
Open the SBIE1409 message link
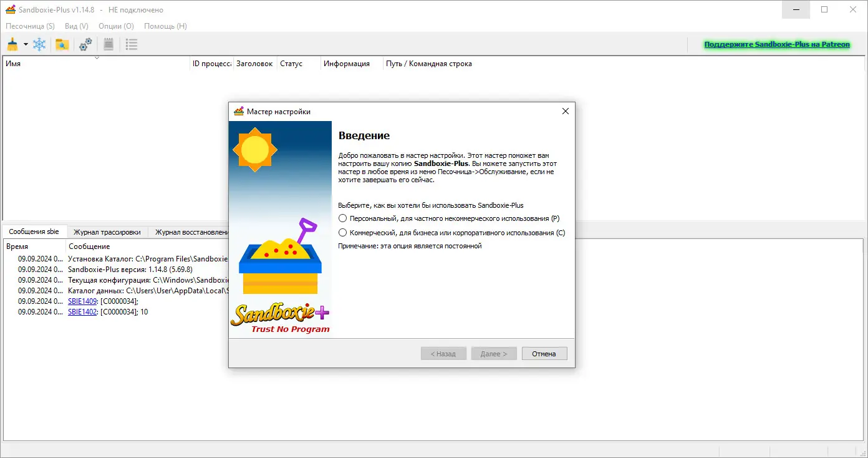[82, 301]
